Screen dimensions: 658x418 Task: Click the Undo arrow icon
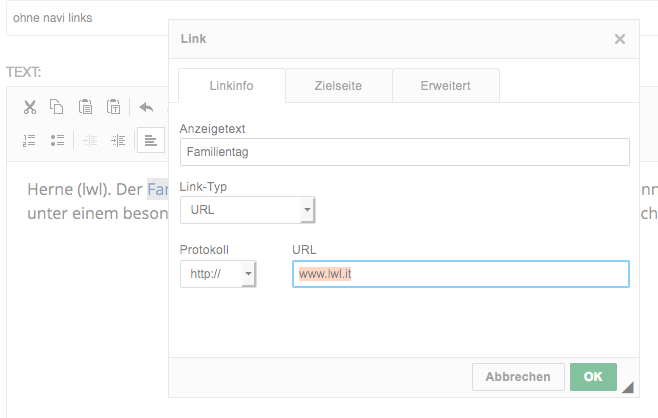(146, 107)
